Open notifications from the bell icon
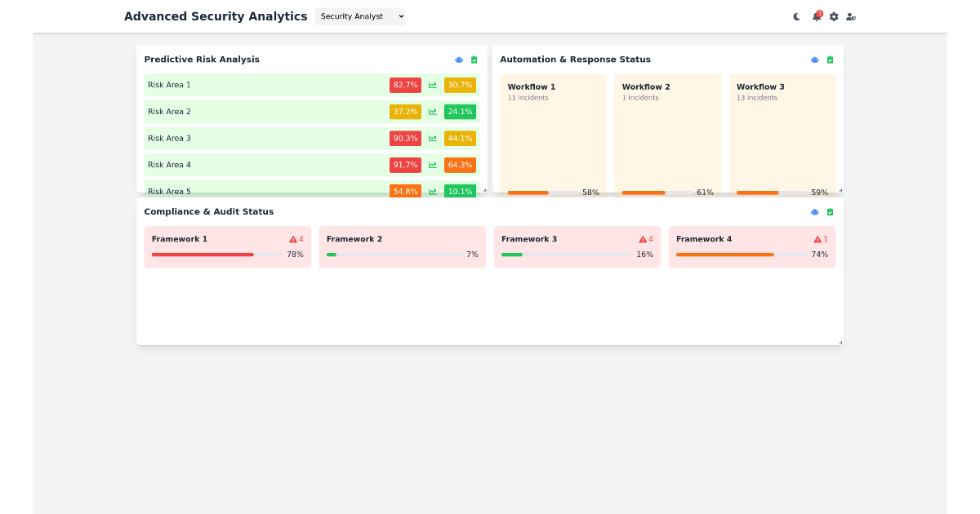Screen dimensions: 980x514 816,16
